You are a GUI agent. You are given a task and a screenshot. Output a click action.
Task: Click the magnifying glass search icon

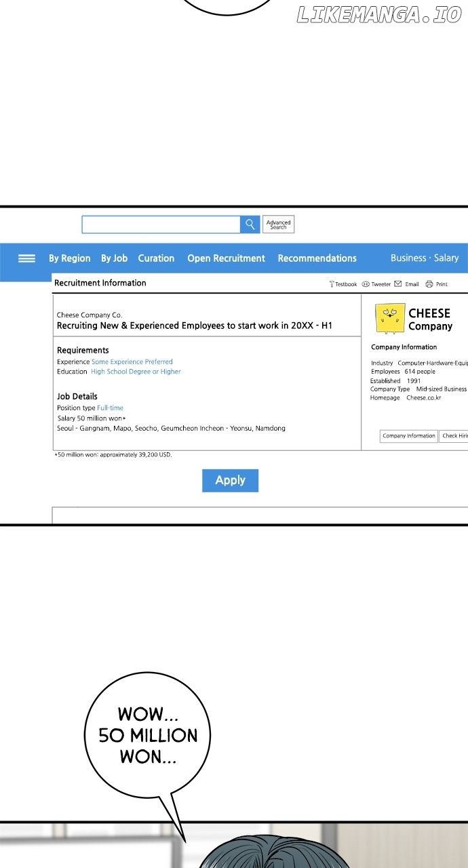[x=250, y=224]
